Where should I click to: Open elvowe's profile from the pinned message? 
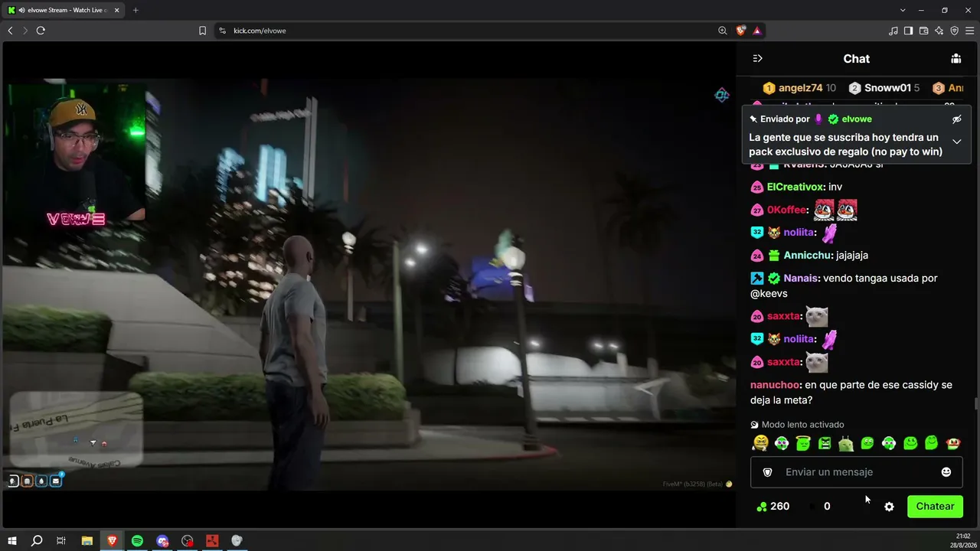point(857,119)
